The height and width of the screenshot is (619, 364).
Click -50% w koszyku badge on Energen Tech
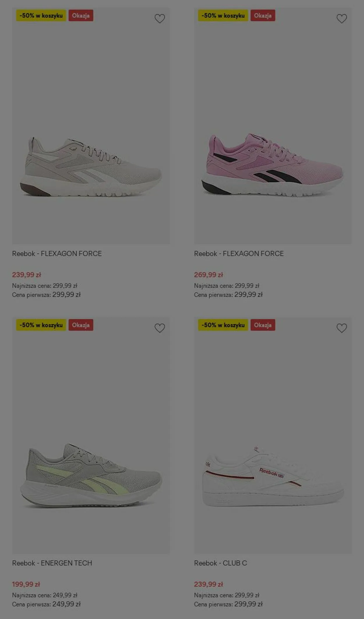tap(41, 325)
